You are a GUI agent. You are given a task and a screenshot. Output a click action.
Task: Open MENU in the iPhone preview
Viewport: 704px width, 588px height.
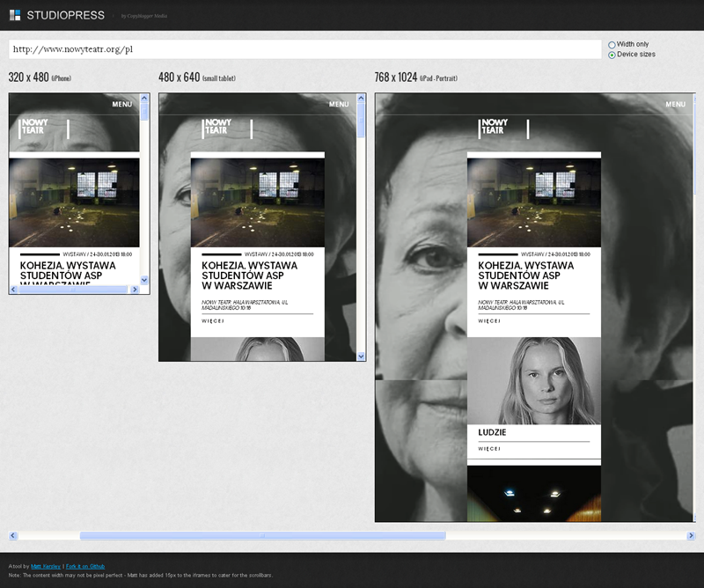[122, 104]
